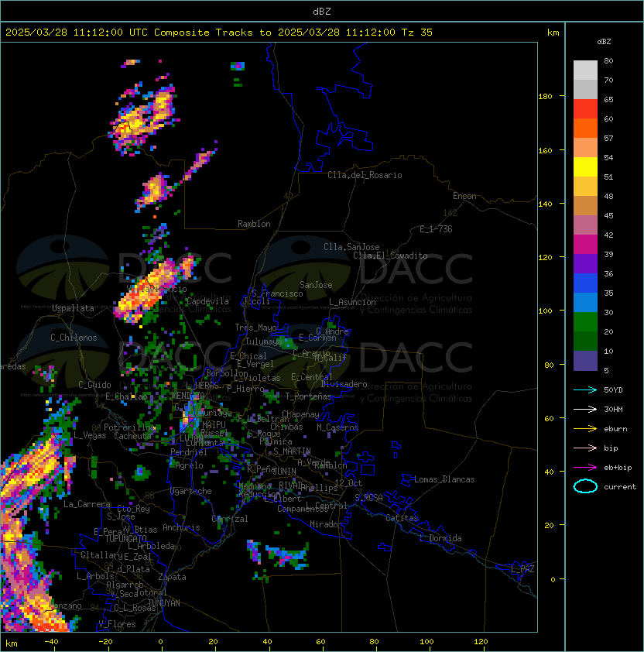Click the 'E_1-736' map label
Image resolution: width=644 pixels, height=652 pixels.
click(436, 229)
